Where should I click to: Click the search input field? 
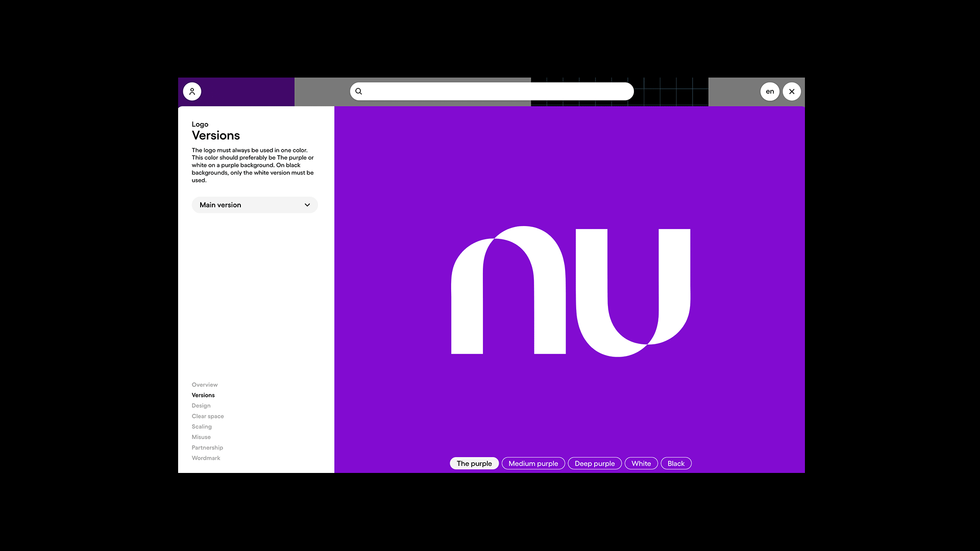coord(492,91)
